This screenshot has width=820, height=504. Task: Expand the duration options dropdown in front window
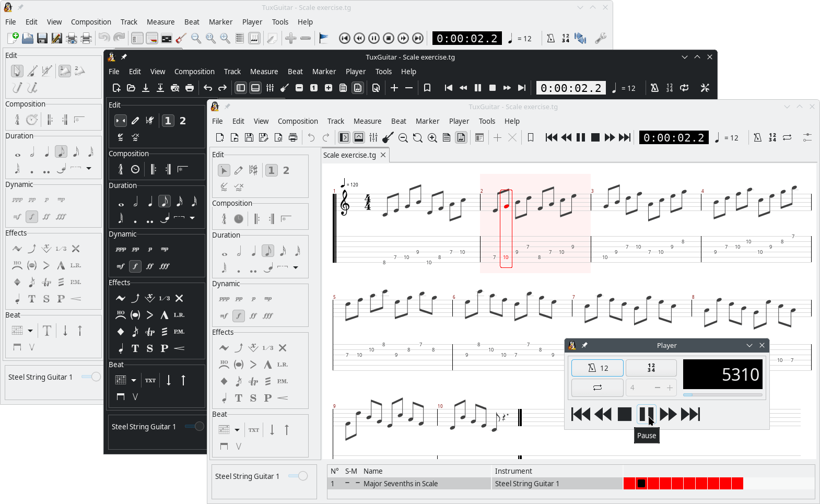tap(296, 267)
